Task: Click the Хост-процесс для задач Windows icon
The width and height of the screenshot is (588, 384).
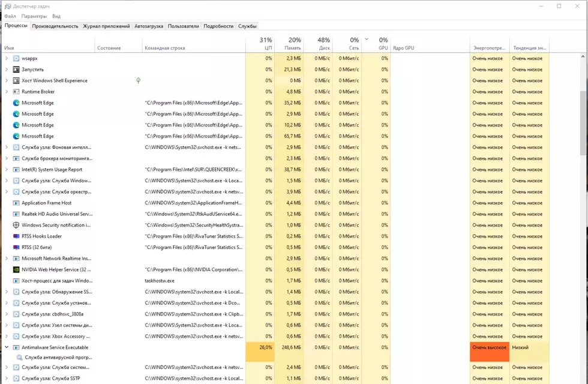Action: pyautogui.click(x=16, y=281)
